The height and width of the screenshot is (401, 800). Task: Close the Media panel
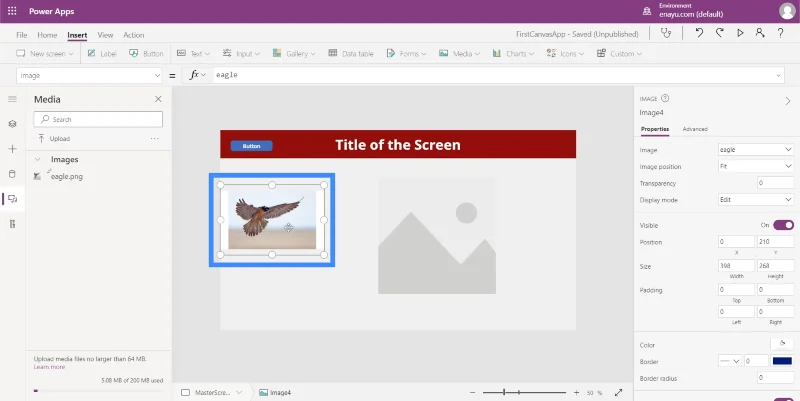tap(158, 99)
